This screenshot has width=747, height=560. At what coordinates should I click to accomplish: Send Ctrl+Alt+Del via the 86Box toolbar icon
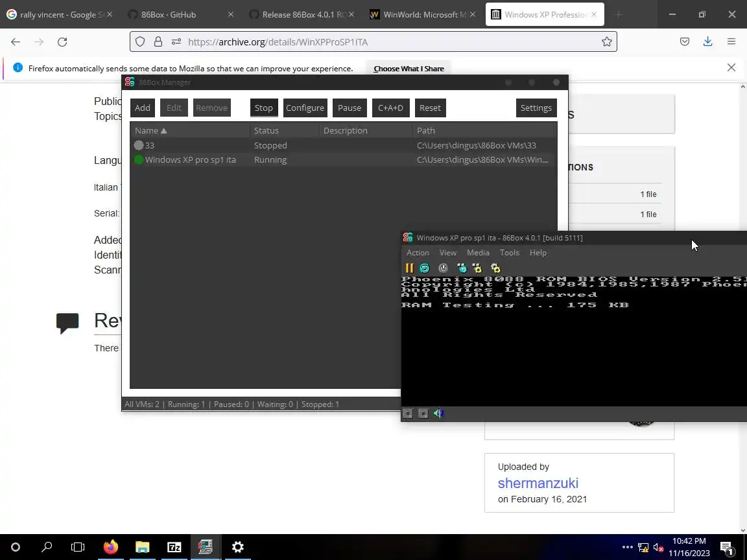(462, 268)
